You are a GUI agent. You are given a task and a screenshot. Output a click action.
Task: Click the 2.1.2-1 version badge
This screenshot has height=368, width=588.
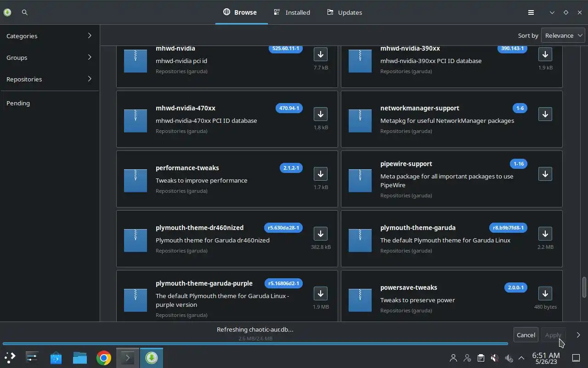tap(291, 168)
